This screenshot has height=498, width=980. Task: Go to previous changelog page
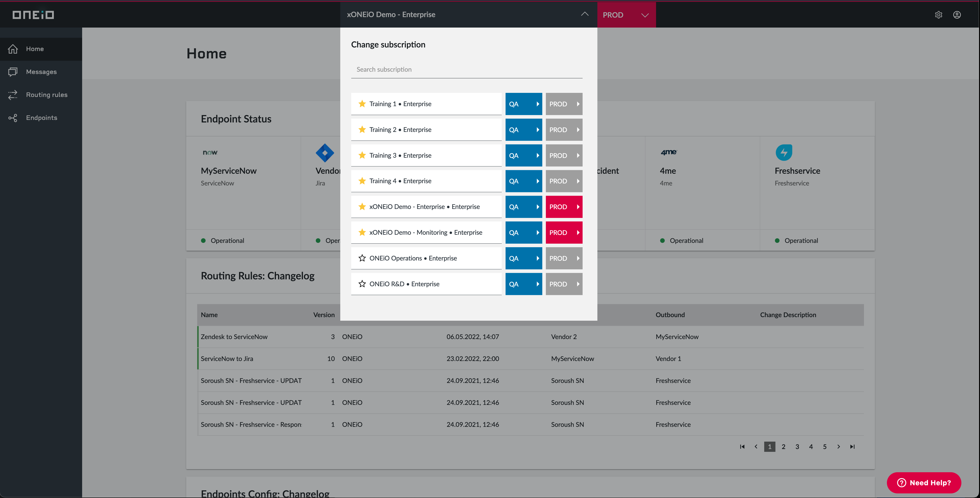[x=756, y=446]
